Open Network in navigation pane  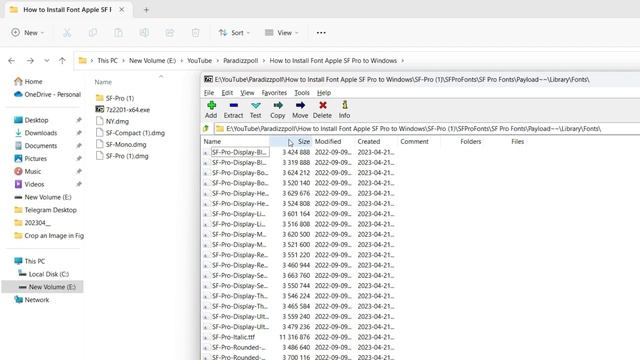(32, 300)
